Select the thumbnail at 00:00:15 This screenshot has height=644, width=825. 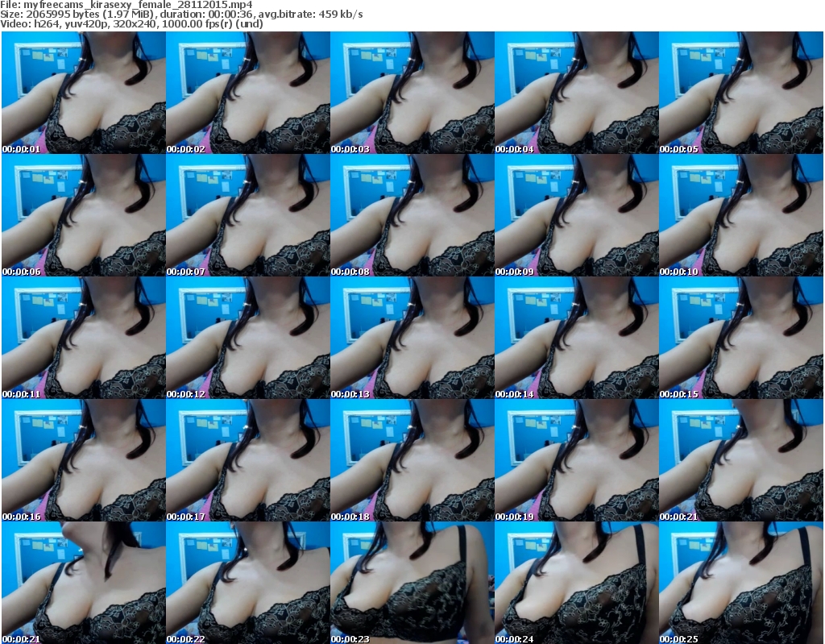click(x=741, y=338)
